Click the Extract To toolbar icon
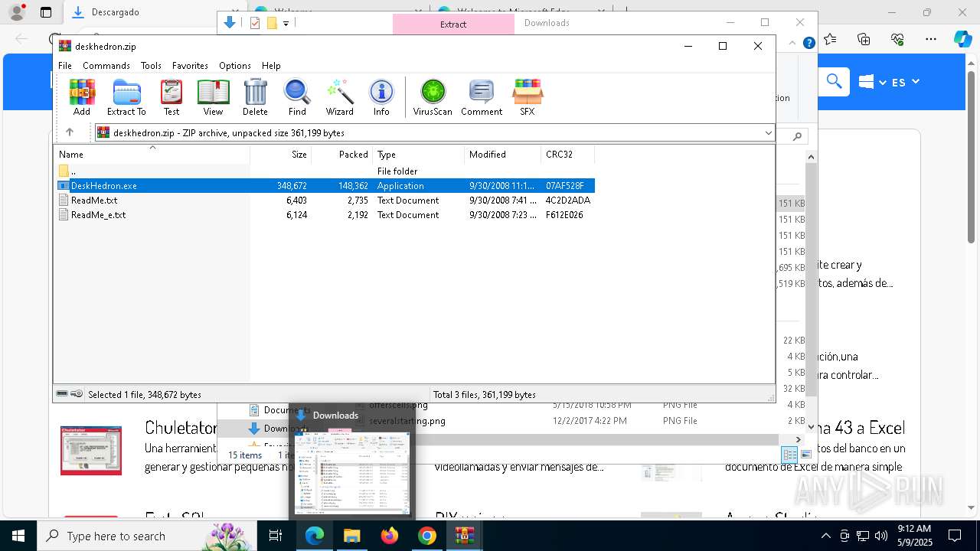Image resolution: width=980 pixels, height=551 pixels. [126, 97]
